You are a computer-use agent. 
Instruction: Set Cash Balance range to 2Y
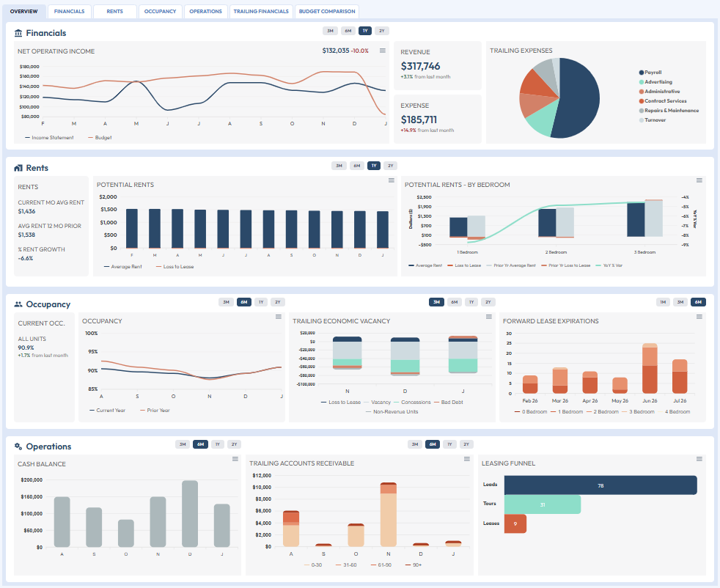click(x=234, y=444)
